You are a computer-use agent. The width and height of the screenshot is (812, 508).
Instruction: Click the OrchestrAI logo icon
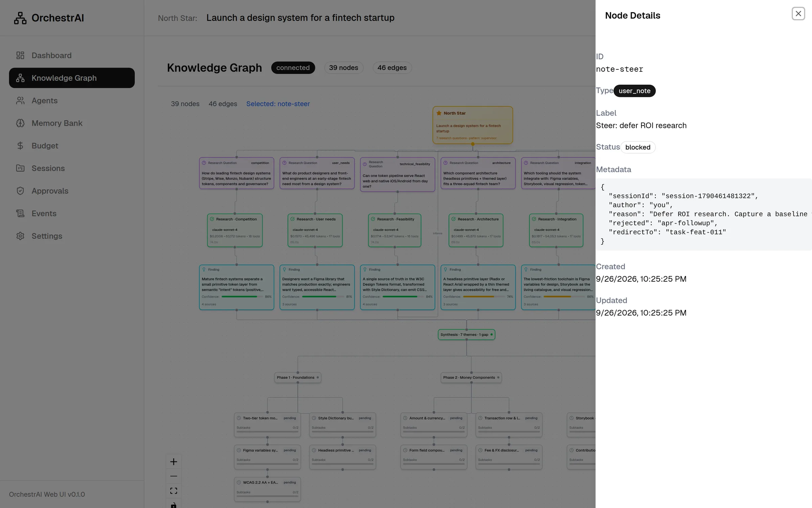pyautogui.click(x=20, y=18)
